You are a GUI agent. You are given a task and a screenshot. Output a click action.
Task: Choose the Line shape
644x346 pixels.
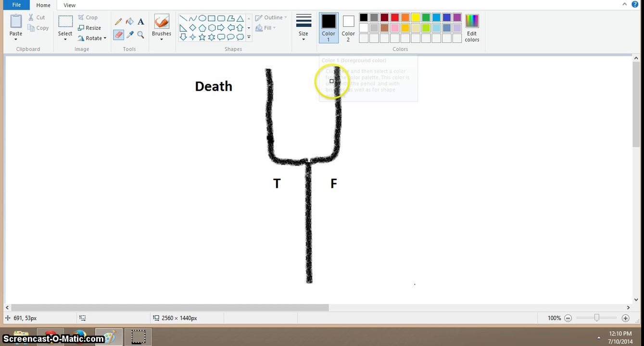[x=183, y=19]
